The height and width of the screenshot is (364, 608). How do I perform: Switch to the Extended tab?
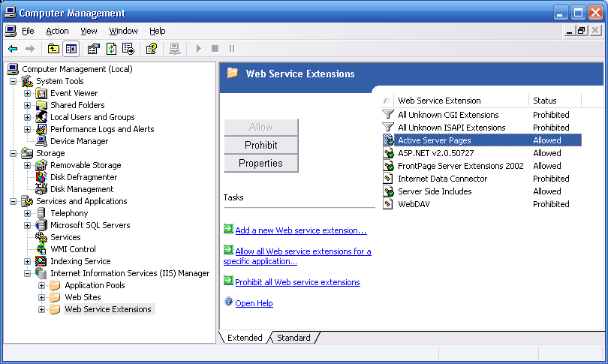click(x=245, y=338)
